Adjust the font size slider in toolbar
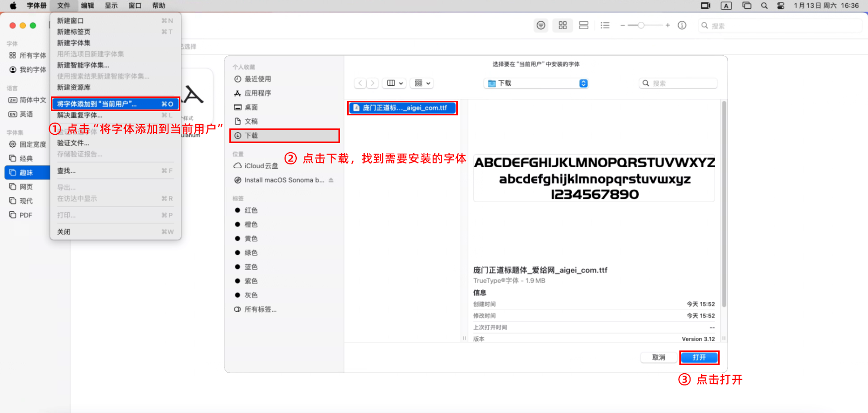868x413 pixels. (645, 25)
